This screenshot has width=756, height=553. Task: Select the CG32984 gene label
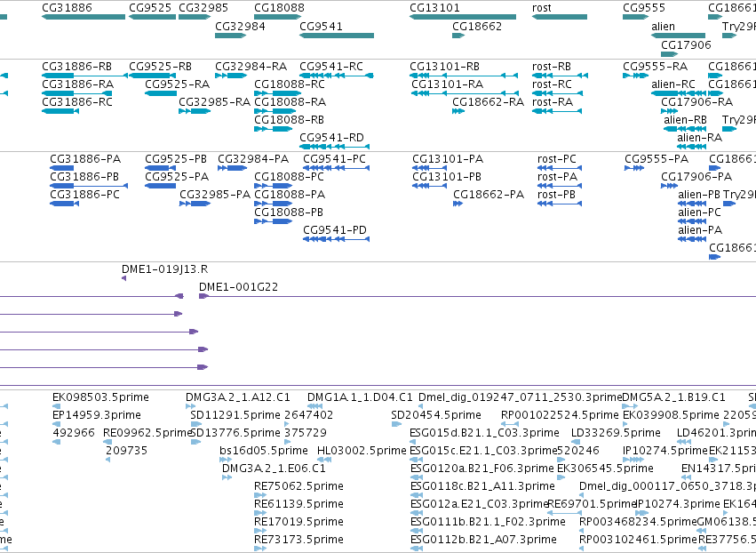[240, 26]
